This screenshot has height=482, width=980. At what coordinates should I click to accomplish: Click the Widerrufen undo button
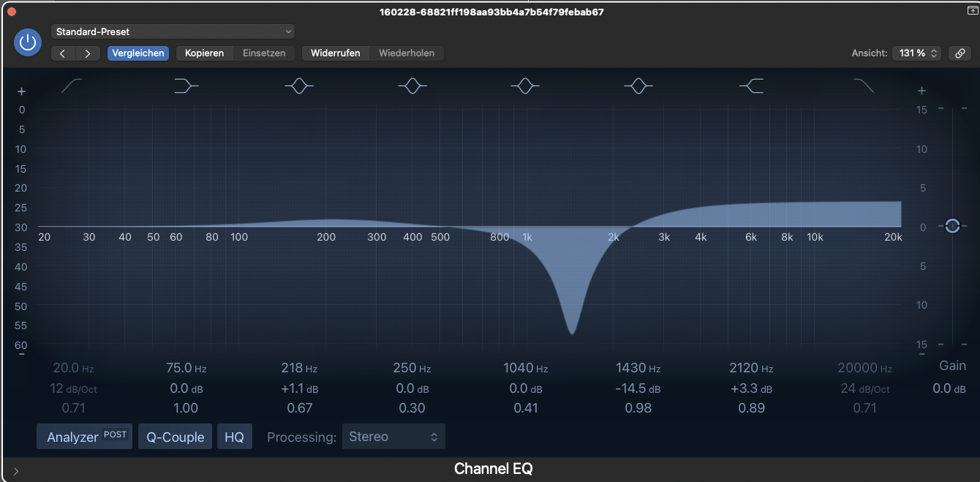pyautogui.click(x=335, y=53)
